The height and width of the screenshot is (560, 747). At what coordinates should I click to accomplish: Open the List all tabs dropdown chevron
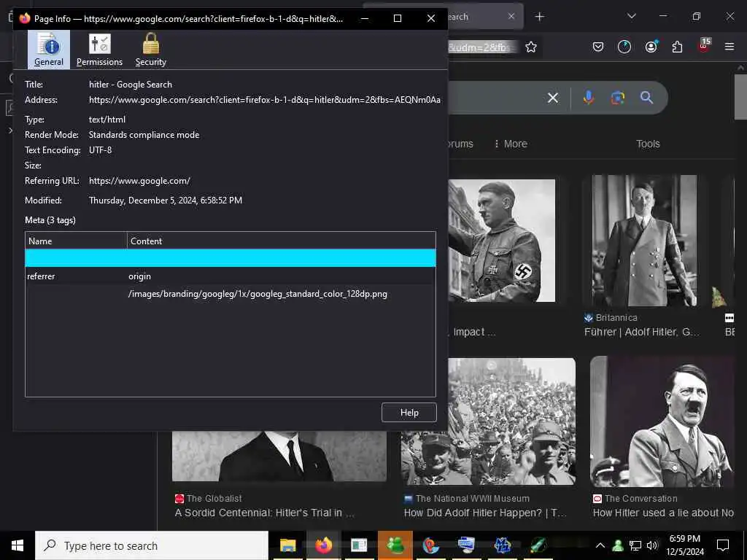tap(632, 16)
